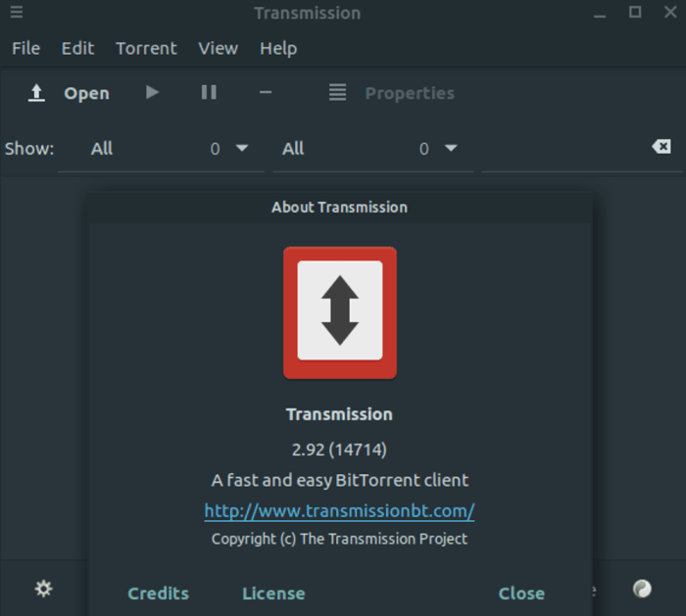Clear the filter search with backspace icon
686x616 pixels.
661,147
